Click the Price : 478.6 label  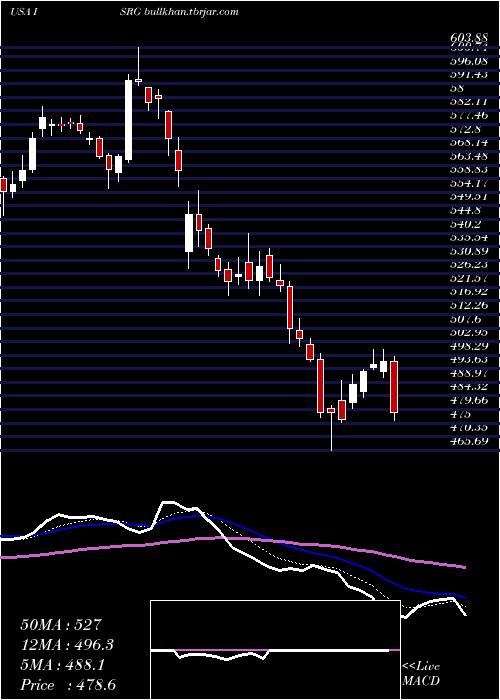[x=68, y=685]
